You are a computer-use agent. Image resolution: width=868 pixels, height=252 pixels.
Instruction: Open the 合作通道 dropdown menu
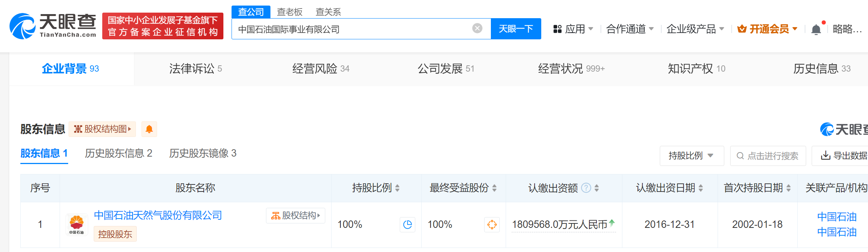[x=630, y=29]
